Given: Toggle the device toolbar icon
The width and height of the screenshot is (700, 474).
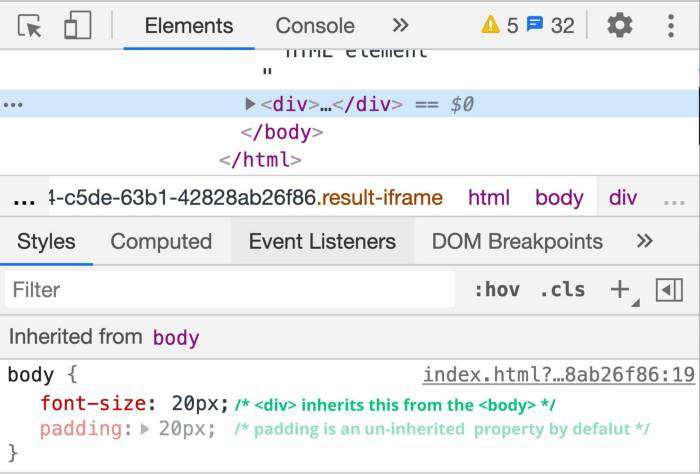Looking at the screenshot, I should (x=78, y=25).
